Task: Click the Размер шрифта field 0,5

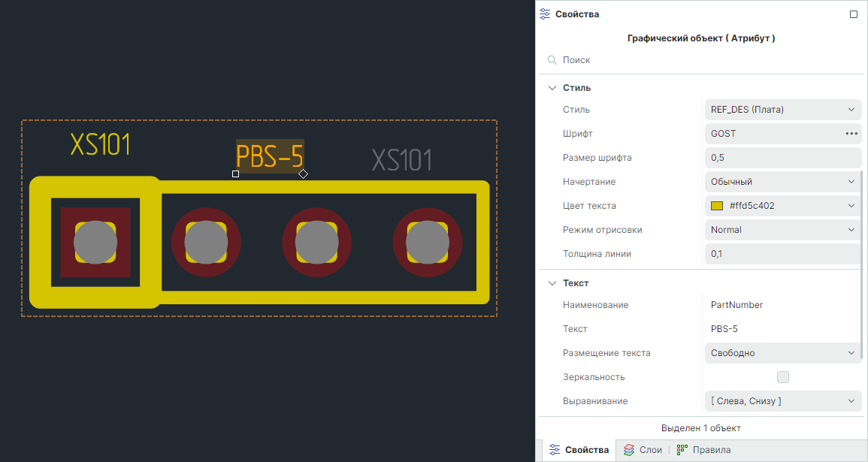Action: point(783,158)
